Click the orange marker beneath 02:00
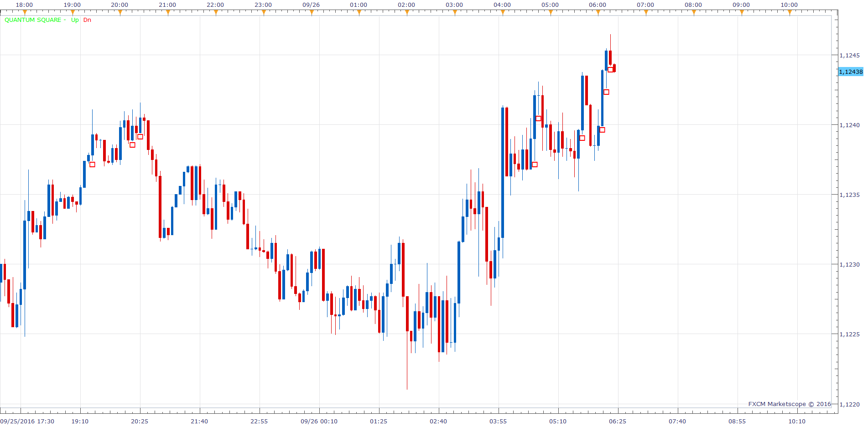Image resolution: width=868 pixels, height=427 pixels. click(407, 12)
